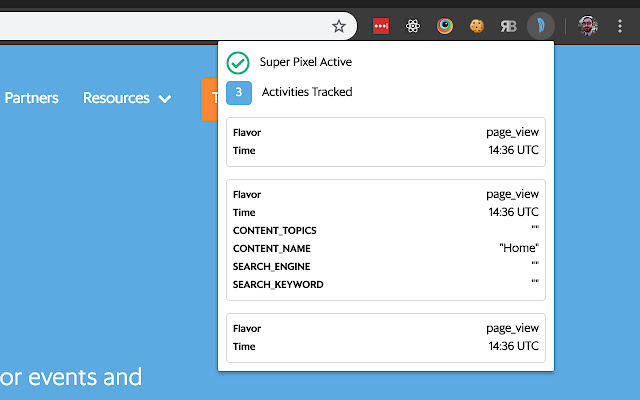The width and height of the screenshot is (640, 400).
Task: Click the CONTENT_TOPICS row label
Action: point(275,231)
